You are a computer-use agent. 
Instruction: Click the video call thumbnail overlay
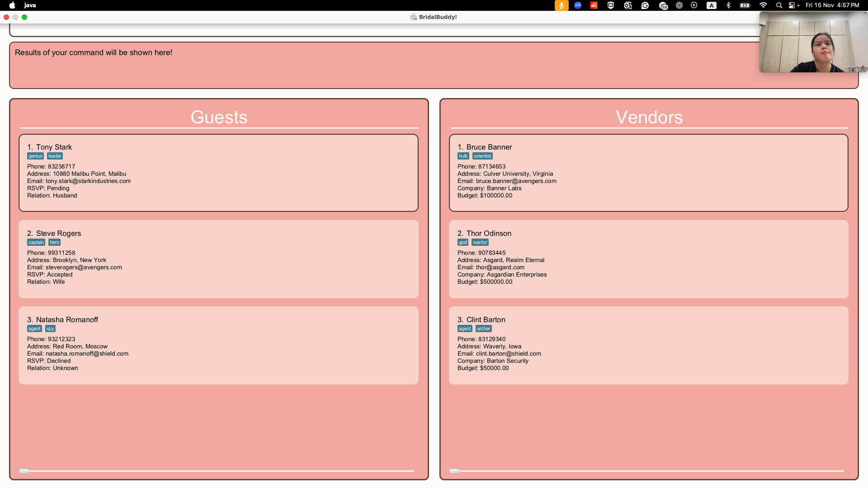813,42
